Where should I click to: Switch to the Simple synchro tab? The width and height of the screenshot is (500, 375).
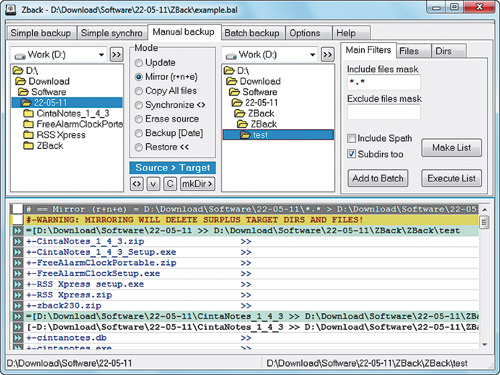click(112, 33)
